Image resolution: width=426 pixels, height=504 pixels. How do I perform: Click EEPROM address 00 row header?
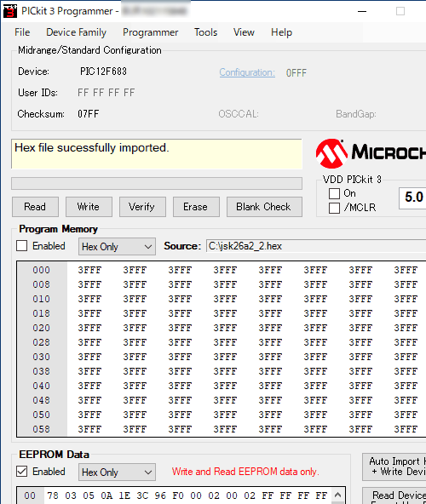(x=30, y=495)
